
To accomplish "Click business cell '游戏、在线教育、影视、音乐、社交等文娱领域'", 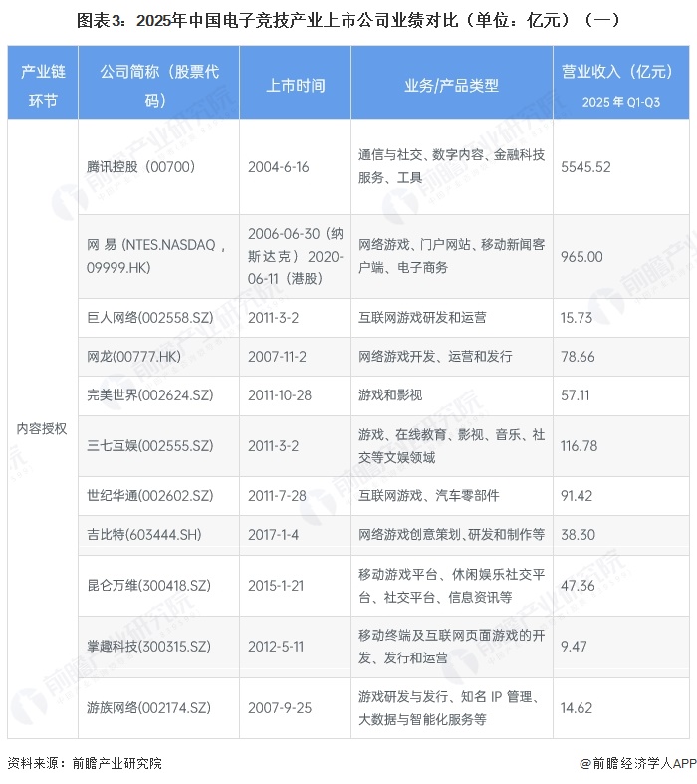I will (451, 446).
